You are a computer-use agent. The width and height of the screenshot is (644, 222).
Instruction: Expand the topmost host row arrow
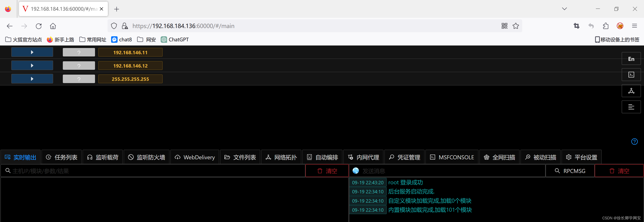click(x=32, y=52)
